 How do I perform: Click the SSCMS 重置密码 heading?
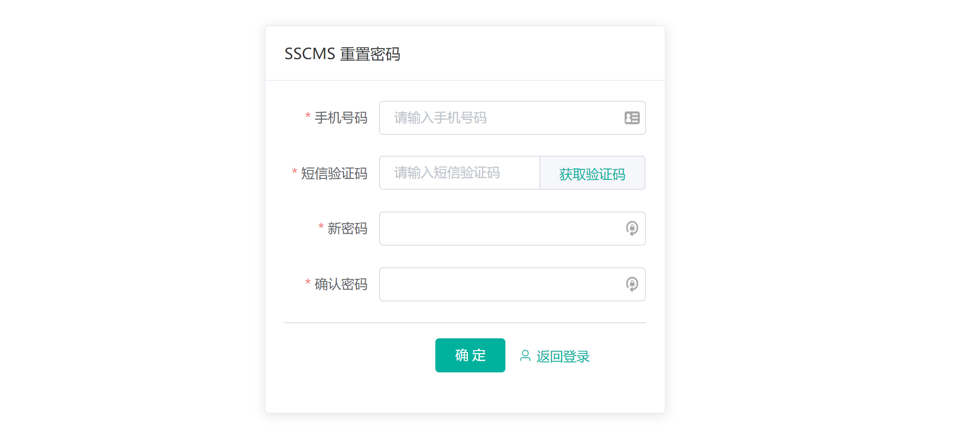tap(342, 54)
